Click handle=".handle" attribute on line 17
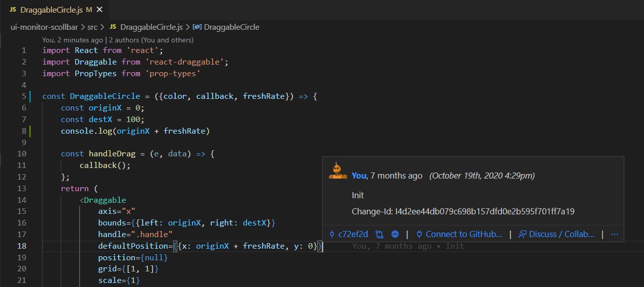Screen dimensions: 644x287 tap(135, 235)
